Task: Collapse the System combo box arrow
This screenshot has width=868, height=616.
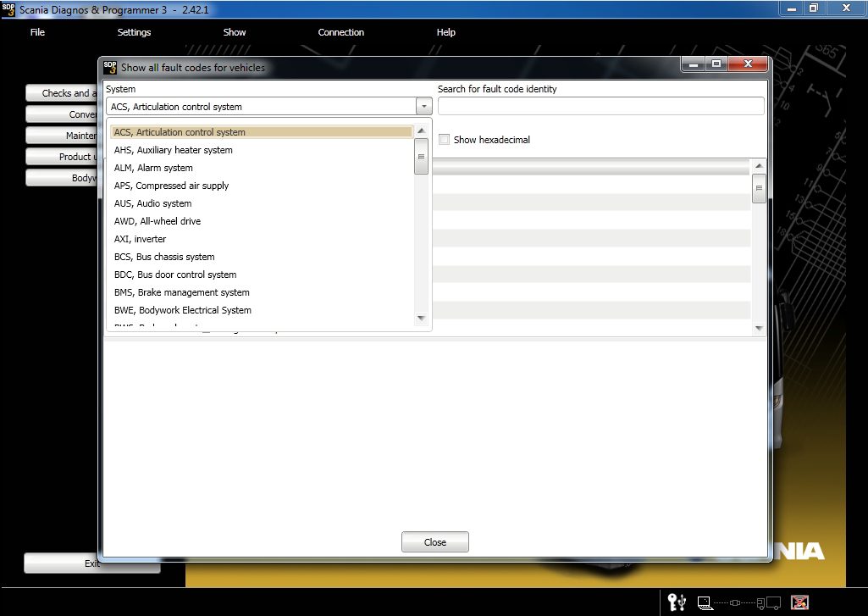Action: 424,107
